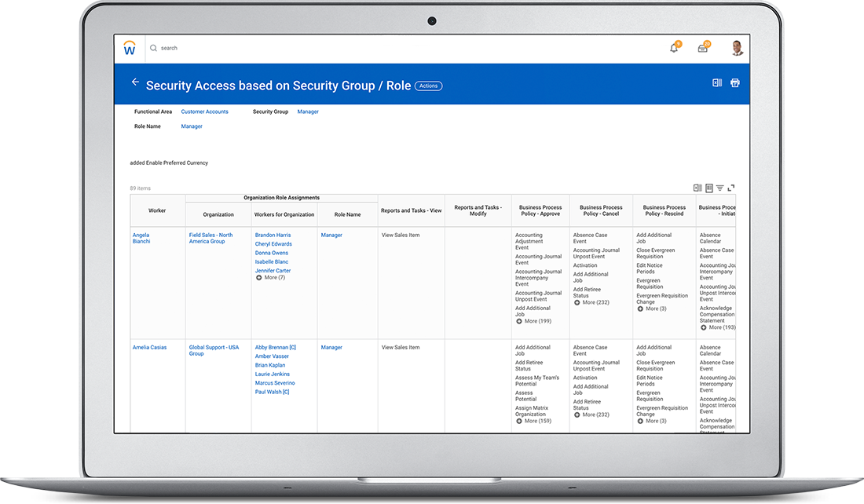Click the search magnifier icon
Screen dimensions: 864x504
point(154,48)
